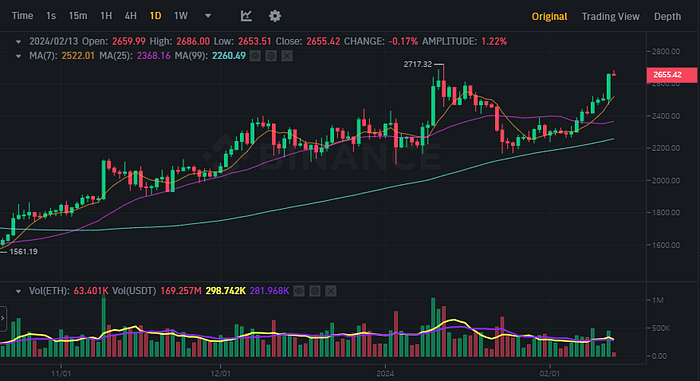The height and width of the screenshot is (381, 700).
Task: Hide the Volume indicator with eye icon
Action: pos(299,291)
